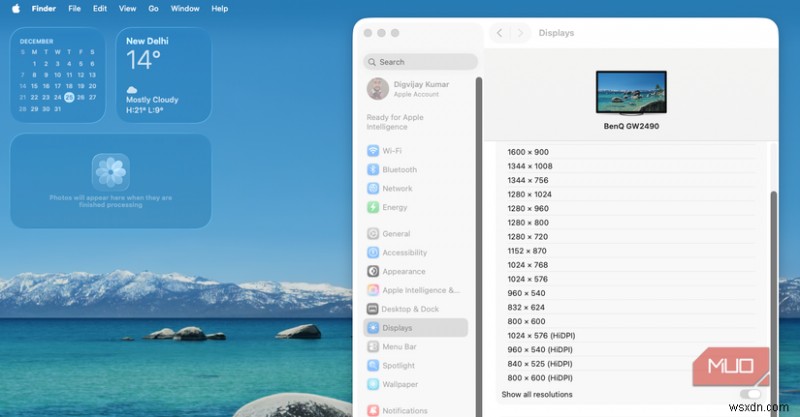The image size is (800, 417).
Task: Click the Photos widget flower icon
Action: pos(111,171)
